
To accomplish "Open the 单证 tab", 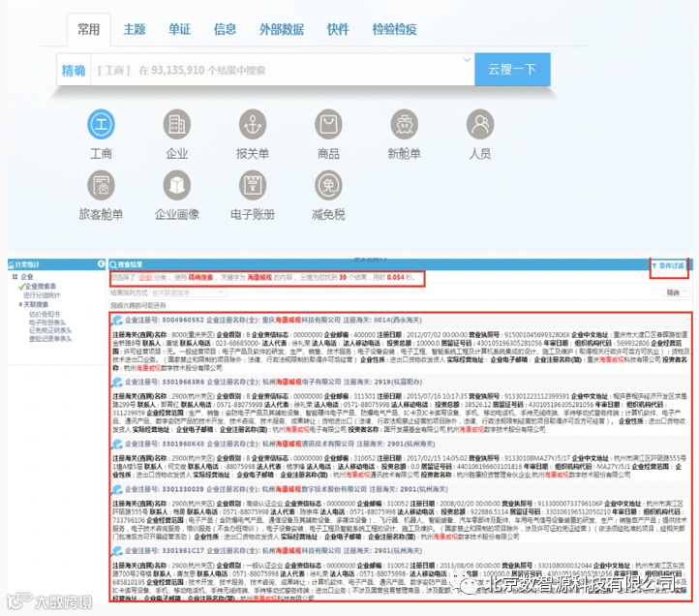I will coord(179,29).
